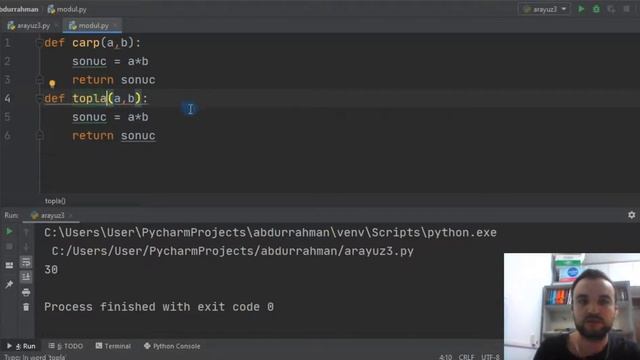Click the fold-end marker on line 3
Screen dimensions: 640x360
39,80
